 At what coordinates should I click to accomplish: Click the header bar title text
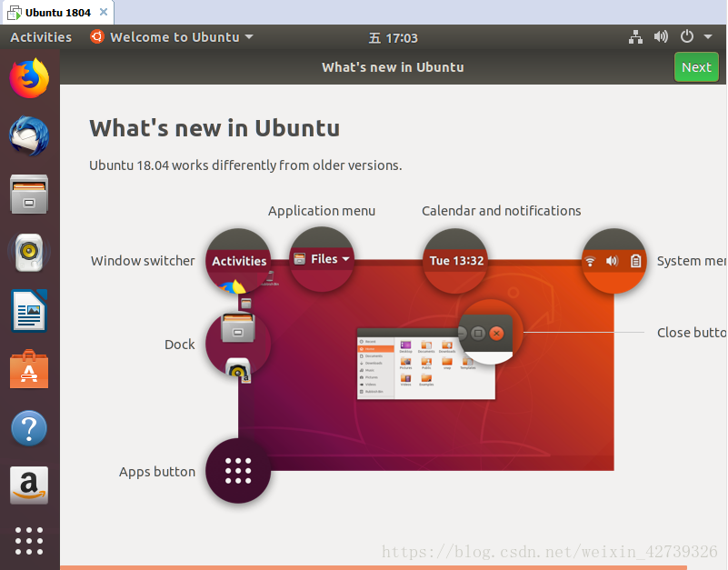[393, 67]
